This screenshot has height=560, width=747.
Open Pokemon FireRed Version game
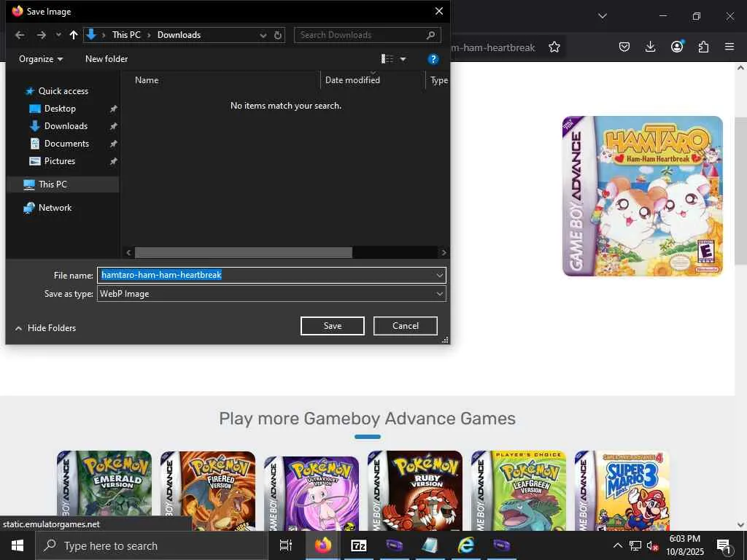pos(208,491)
